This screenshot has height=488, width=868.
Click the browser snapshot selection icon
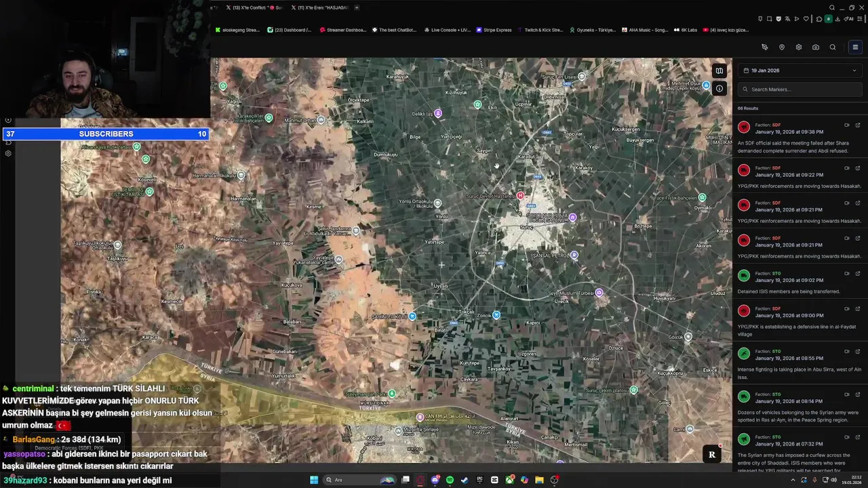tap(770, 19)
